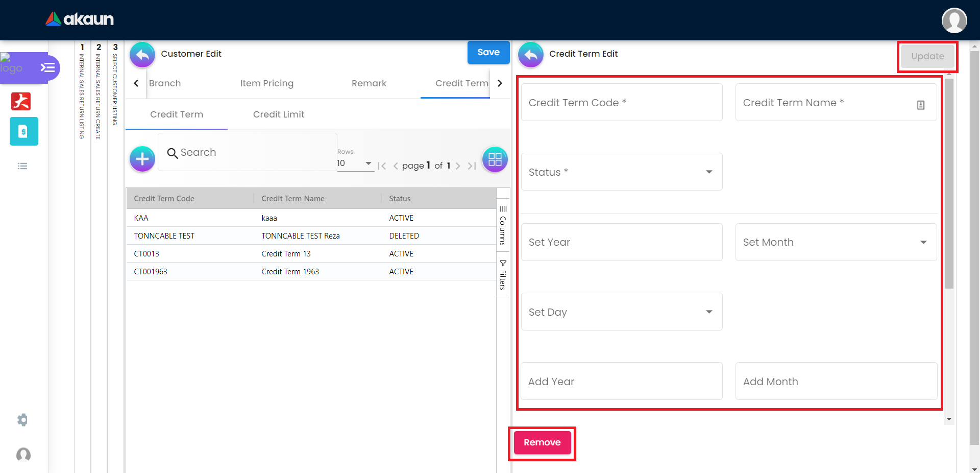This screenshot has height=473, width=980.
Task: Open the Columns side panel
Action: coord(503,226)
